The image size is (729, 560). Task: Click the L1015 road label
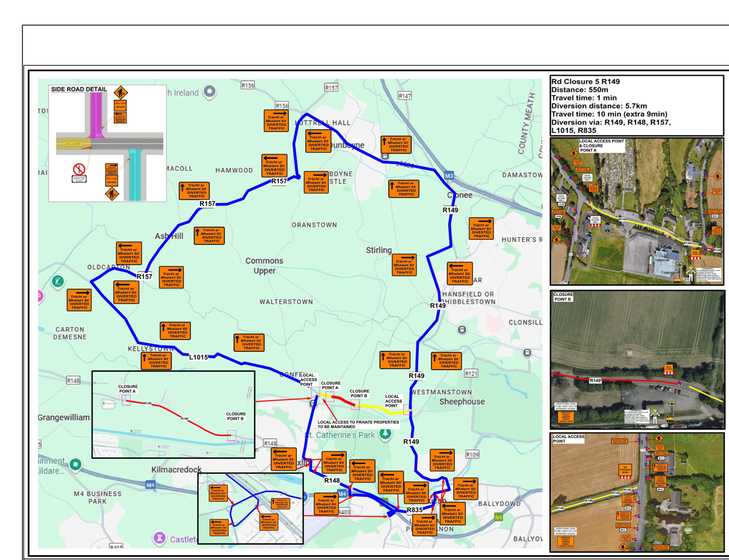point(198,357)
